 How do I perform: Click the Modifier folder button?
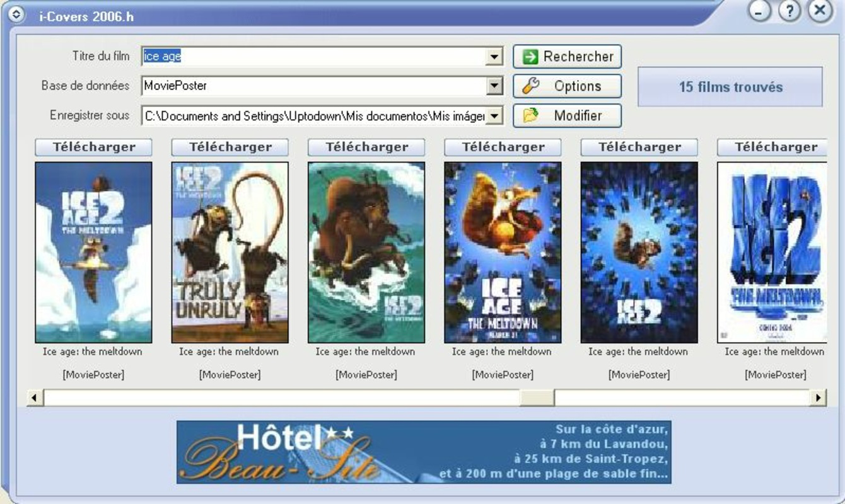(x=567, y=116)
